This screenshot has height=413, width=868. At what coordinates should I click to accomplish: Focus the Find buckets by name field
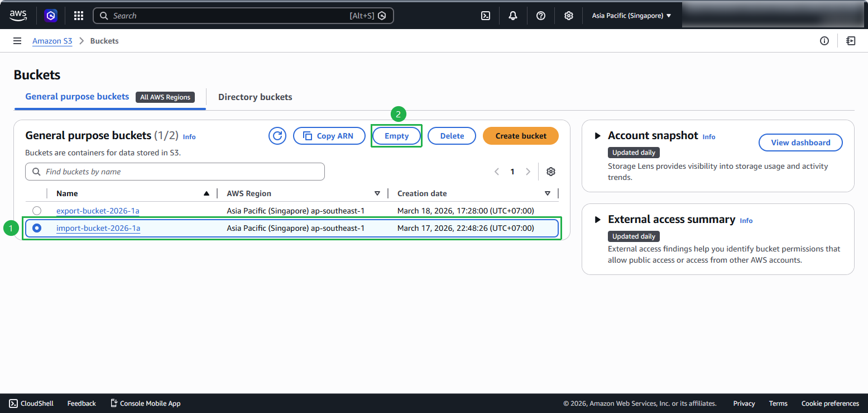pos(175,172)
